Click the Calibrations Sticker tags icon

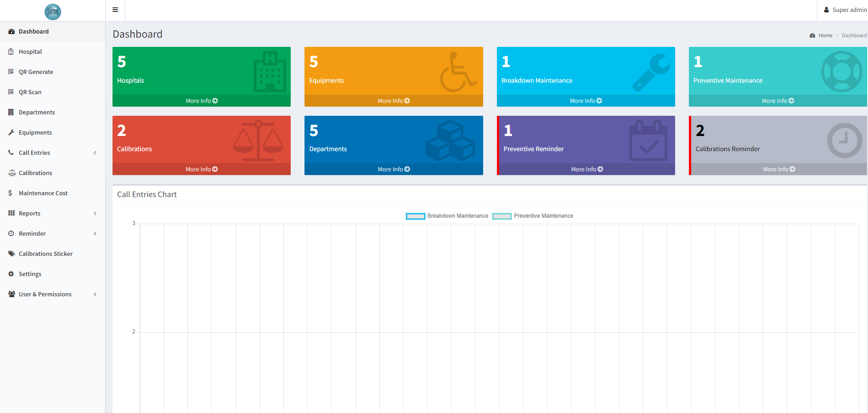tap(12, 254)
